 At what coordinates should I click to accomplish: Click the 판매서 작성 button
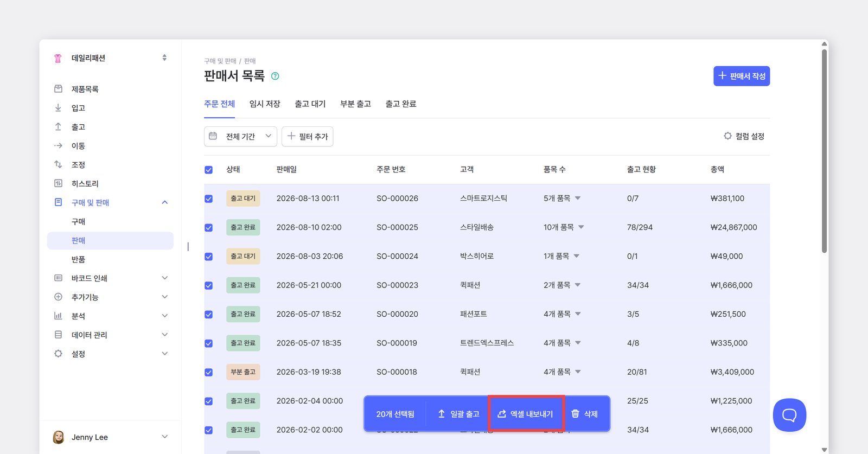pyautogui.click(x=742, y=76)
